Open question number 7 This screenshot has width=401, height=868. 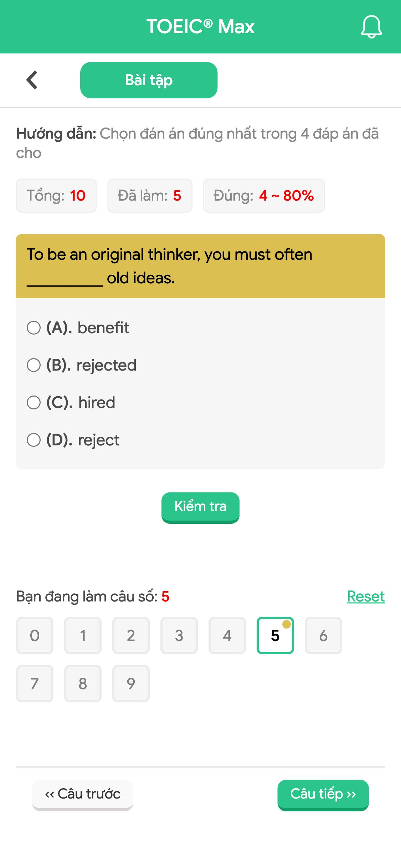(x=35, y=683)
